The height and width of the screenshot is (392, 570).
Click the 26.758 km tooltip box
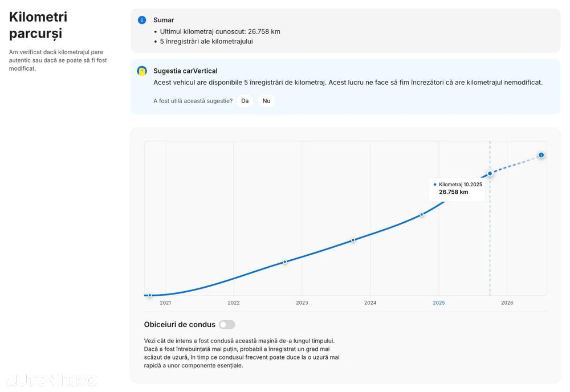coord(457,189)
